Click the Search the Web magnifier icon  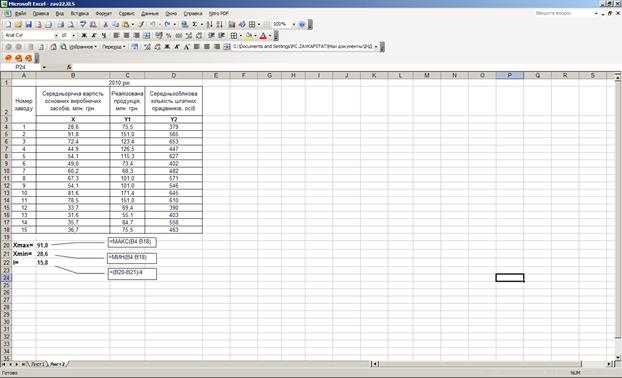coord(63,47)
